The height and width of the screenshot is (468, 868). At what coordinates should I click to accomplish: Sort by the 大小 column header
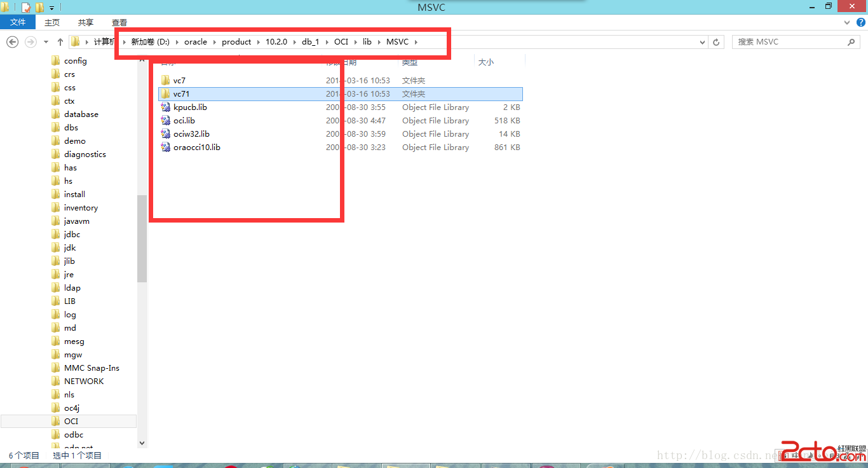point(486,62)
